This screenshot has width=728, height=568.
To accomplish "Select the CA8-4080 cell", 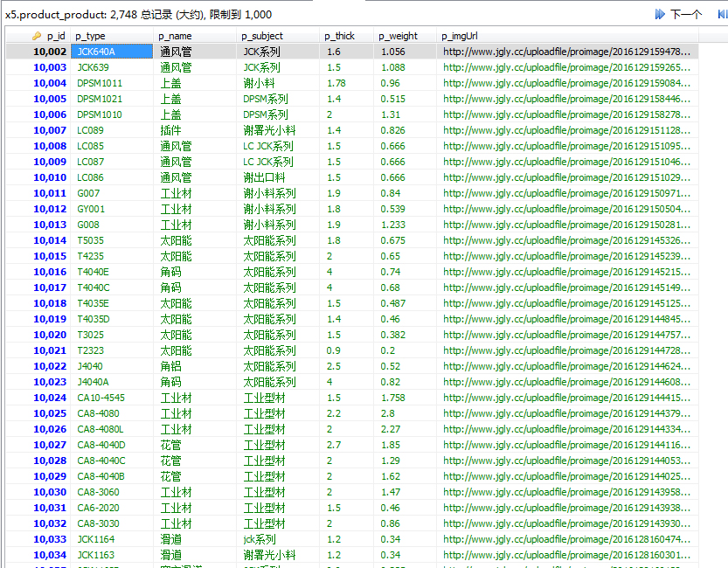I will click(x=112, y=413).
